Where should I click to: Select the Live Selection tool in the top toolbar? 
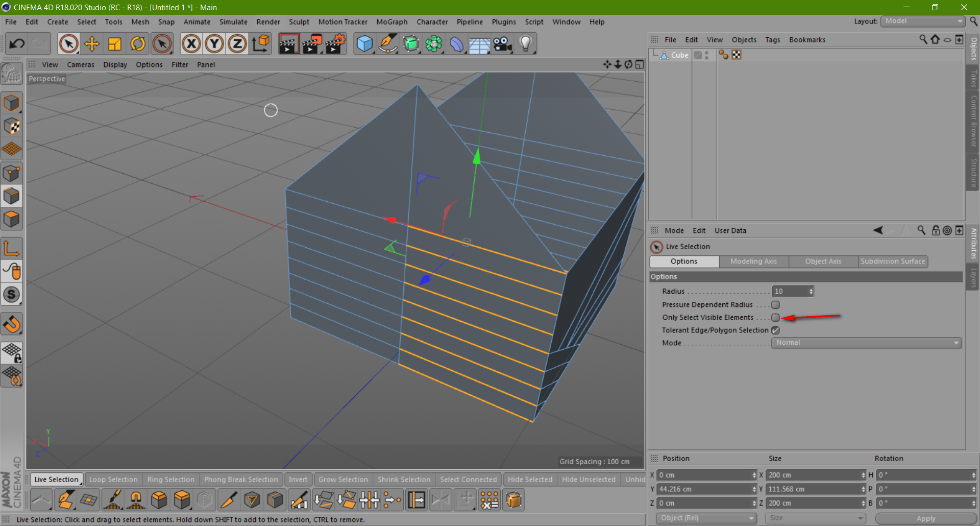(x=68, y=44)
